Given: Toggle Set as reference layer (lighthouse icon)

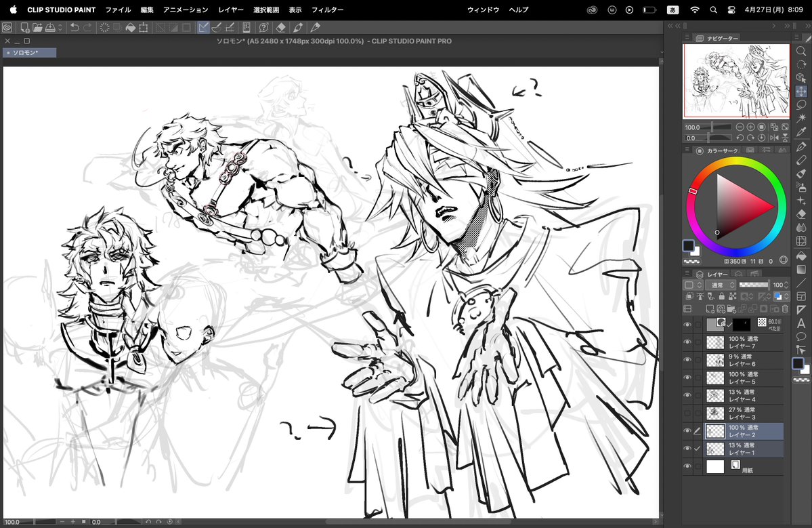Looking at the screenshot, I should (700, 296).
